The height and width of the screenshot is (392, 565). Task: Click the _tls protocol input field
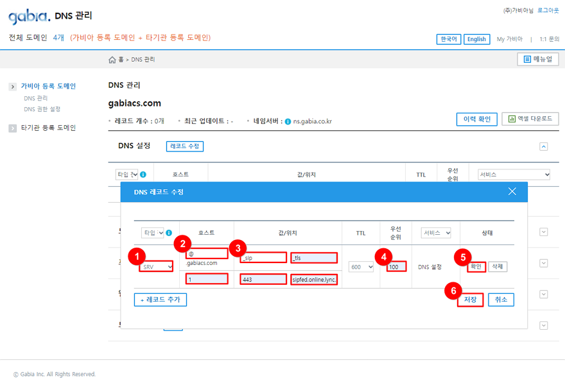[314, 258]
